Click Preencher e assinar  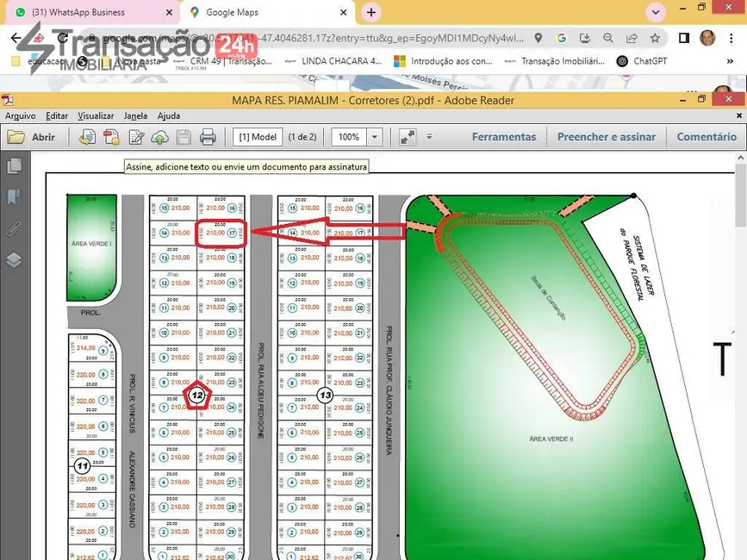pyautogui.click(x=606, y=137)
